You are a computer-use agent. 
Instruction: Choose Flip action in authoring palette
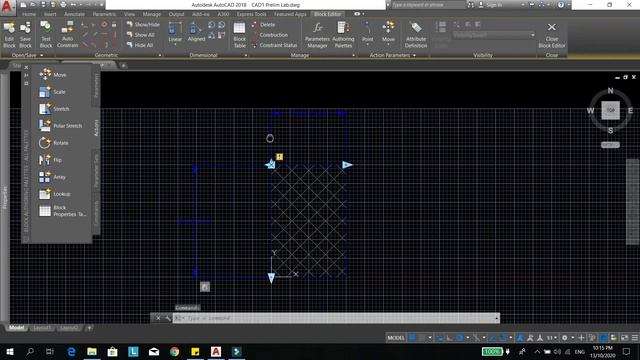(x=51, y=160)
